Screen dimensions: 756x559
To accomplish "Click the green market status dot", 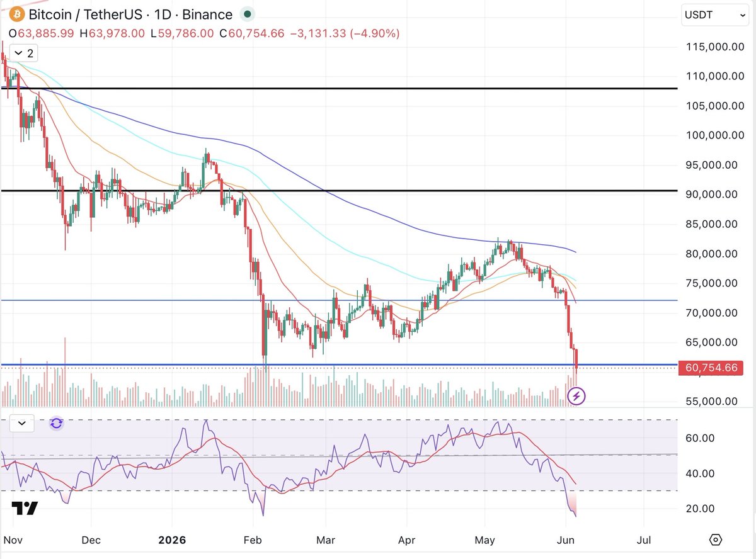I will (248, 14).
